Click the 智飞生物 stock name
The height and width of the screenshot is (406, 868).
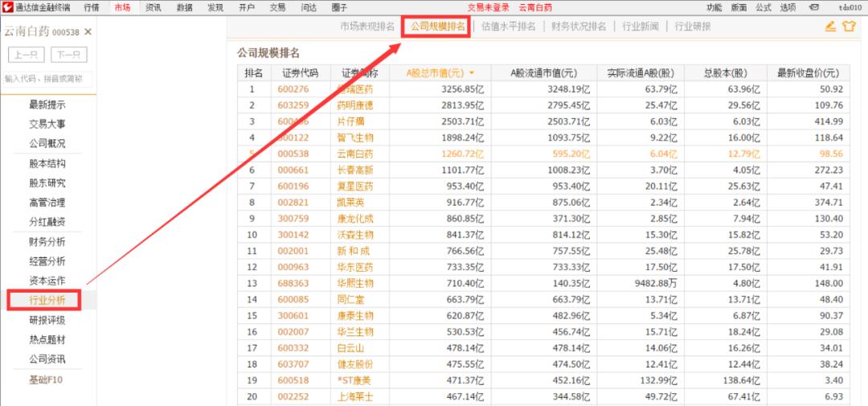[x=355, y=137]
